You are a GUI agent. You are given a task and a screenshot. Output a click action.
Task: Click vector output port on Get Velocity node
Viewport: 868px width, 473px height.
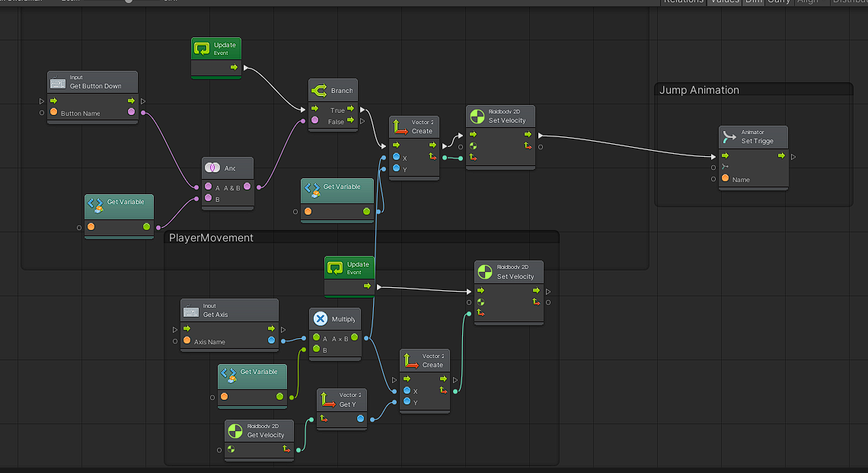[x=286, y=449]
